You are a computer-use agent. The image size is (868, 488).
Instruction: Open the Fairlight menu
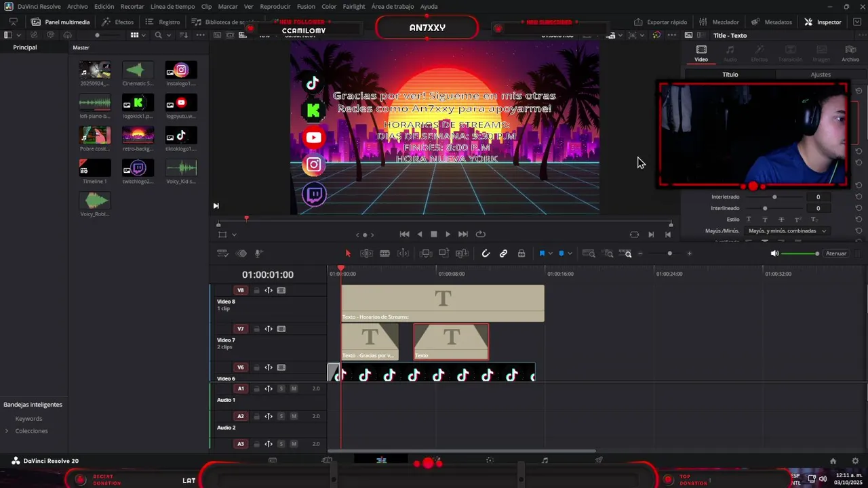pyautogui.click(x=353, y=6)
